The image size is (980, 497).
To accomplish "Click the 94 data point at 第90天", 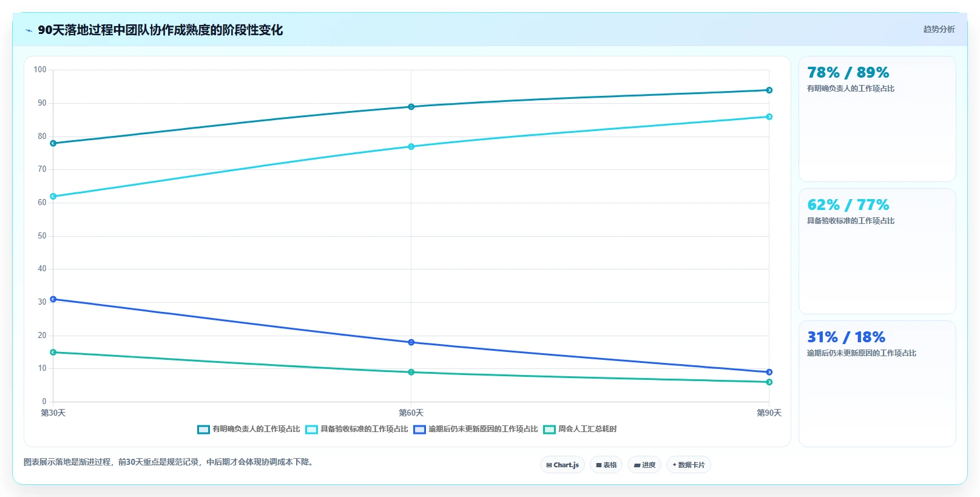I will coord(769,90).
